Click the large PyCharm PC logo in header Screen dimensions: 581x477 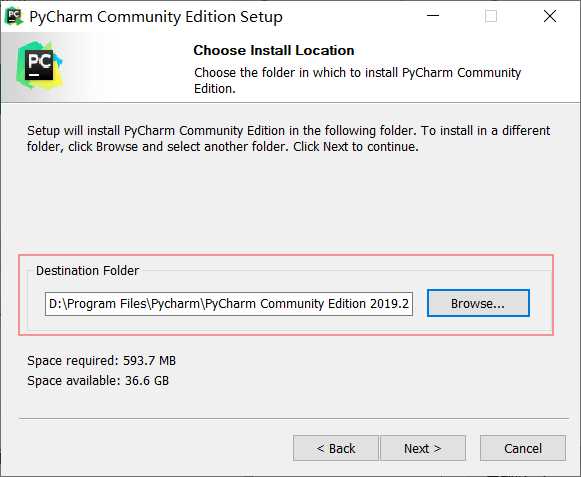39,66
